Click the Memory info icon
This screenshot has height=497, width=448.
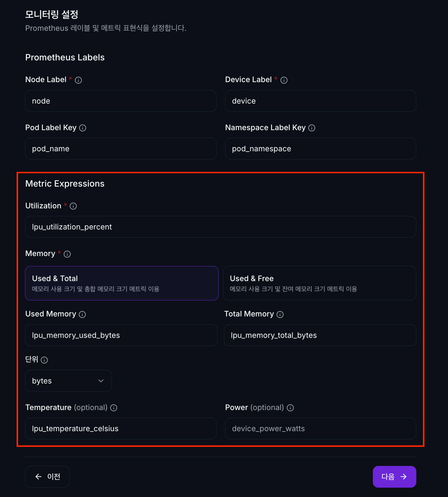click(x=67, y=254)
